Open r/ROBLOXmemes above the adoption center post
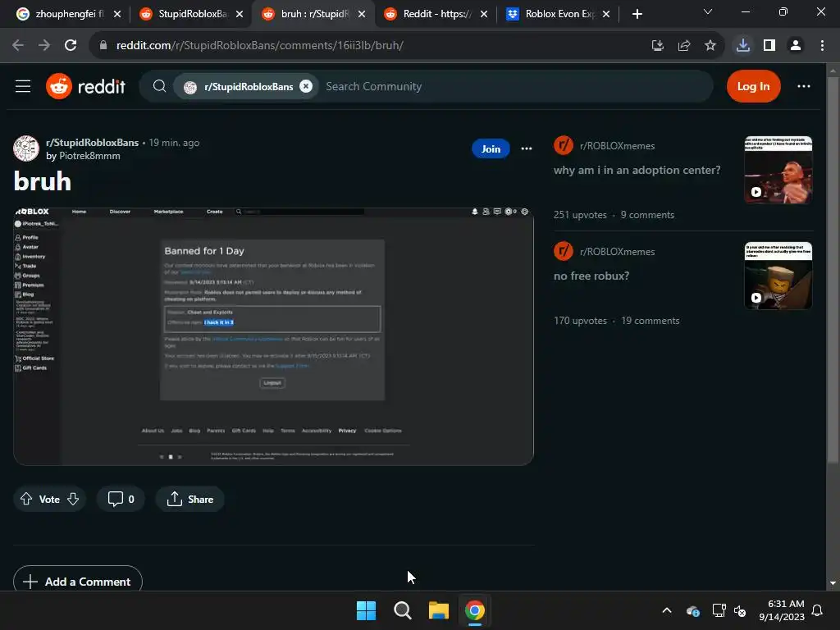Screen dimensions: 840x630 click(617, 146)
